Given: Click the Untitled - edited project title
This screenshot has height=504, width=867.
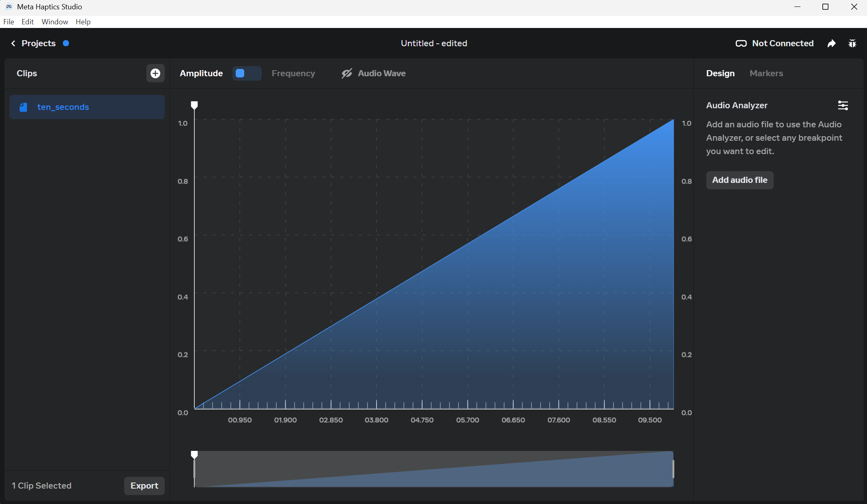Looking at the screenshot, I should tap(434, 43).
